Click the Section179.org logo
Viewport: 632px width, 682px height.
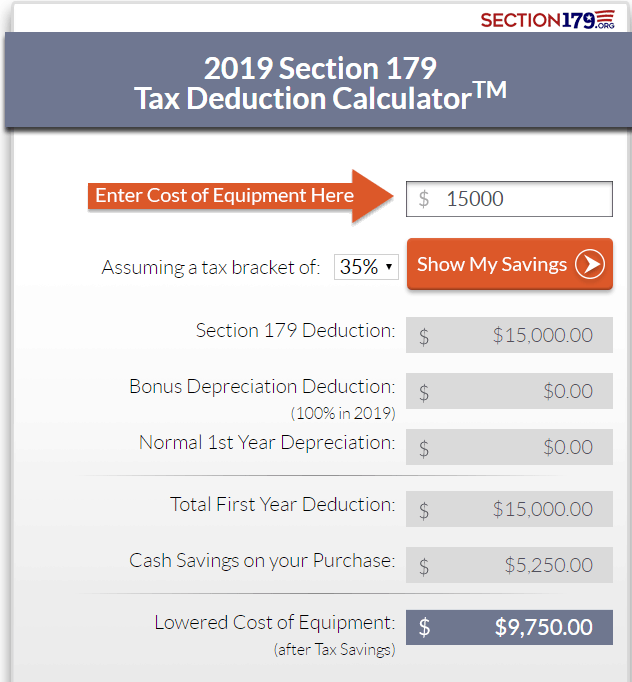[x=548, y=20]
